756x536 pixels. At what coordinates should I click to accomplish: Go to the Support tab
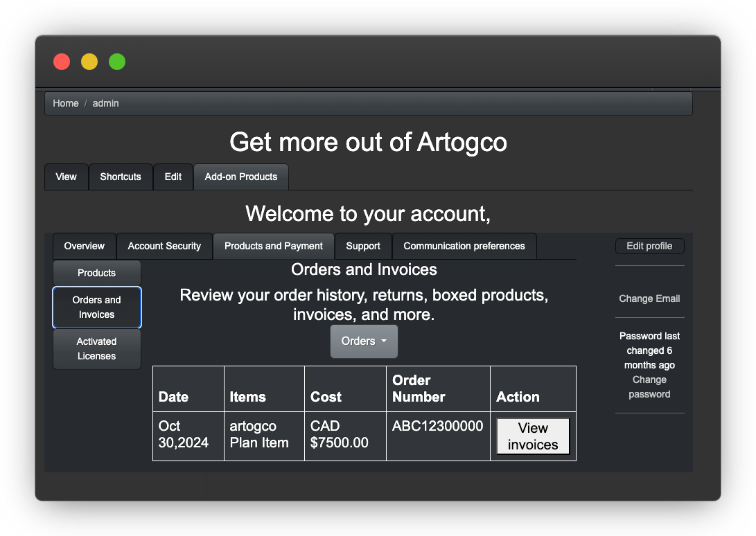pyautogui.click(x=363, y=247)
